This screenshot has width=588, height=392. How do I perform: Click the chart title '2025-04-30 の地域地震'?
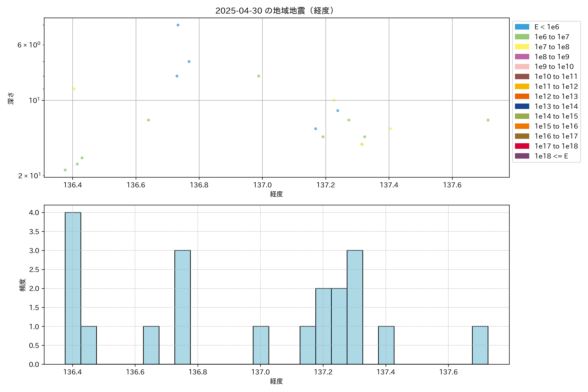[274, 10]
